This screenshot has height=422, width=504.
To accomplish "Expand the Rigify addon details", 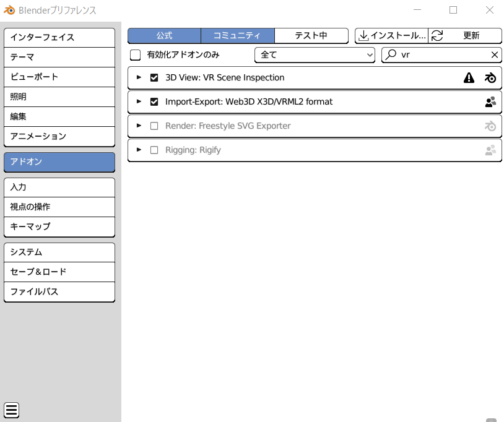I will (139, 150).
